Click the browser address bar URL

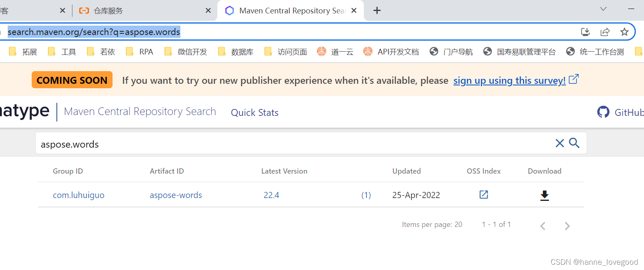pos(94,32)
